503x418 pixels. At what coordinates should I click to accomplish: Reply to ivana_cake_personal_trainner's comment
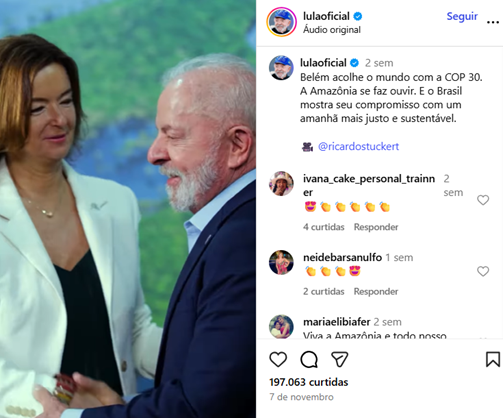[x=376, y=227]
